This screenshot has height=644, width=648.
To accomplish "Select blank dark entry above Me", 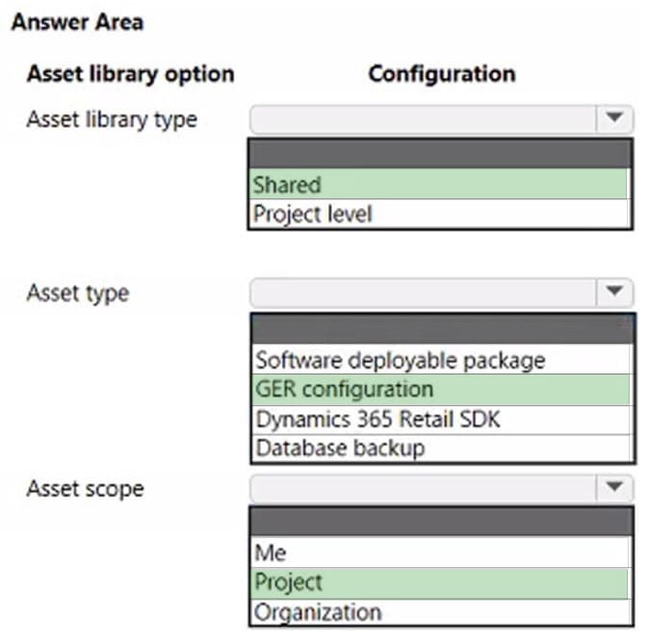I will pyautogui.click(x=441, y=523).
